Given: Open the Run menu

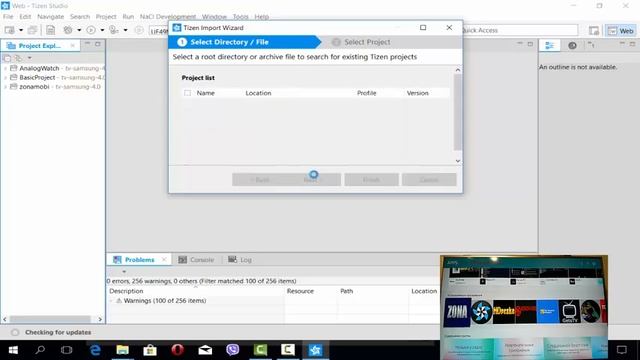Looking at the screenshot, I should click(x=128, y=17).
